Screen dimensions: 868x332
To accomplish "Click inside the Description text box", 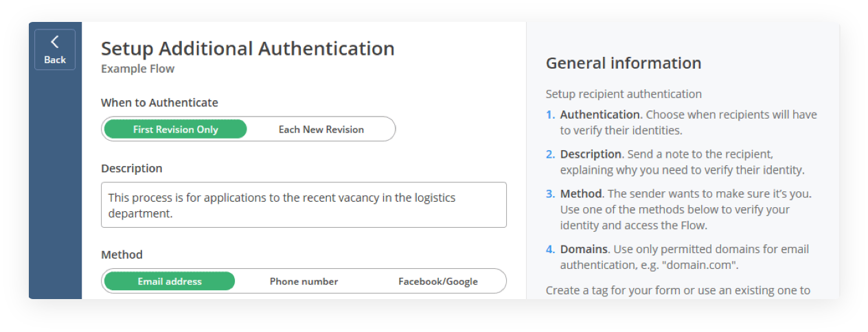I will [x=304, y=204].
